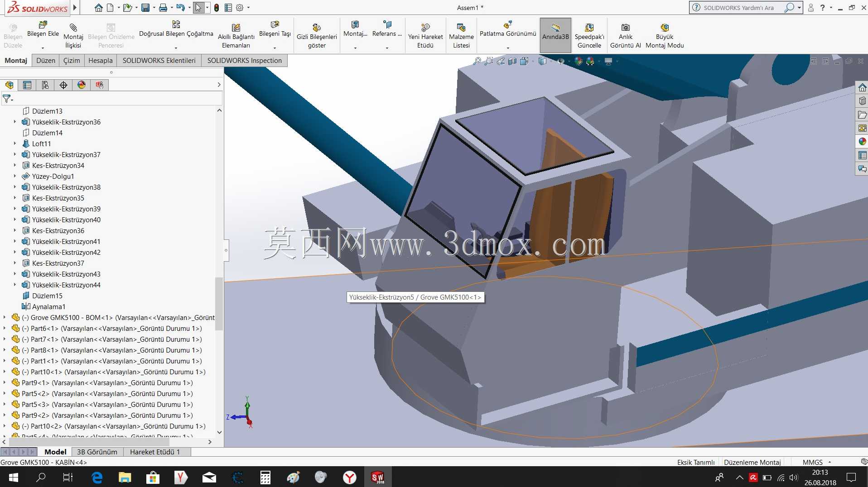Viewport: 868px width, 487px height.
Task: Click the Select cursor tool
Action: coord(198,8)
